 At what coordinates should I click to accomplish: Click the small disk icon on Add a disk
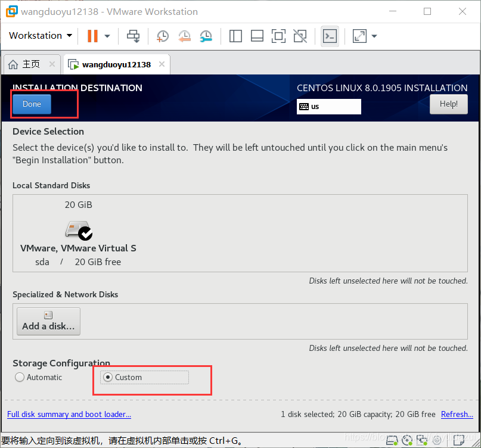[48, 315]
